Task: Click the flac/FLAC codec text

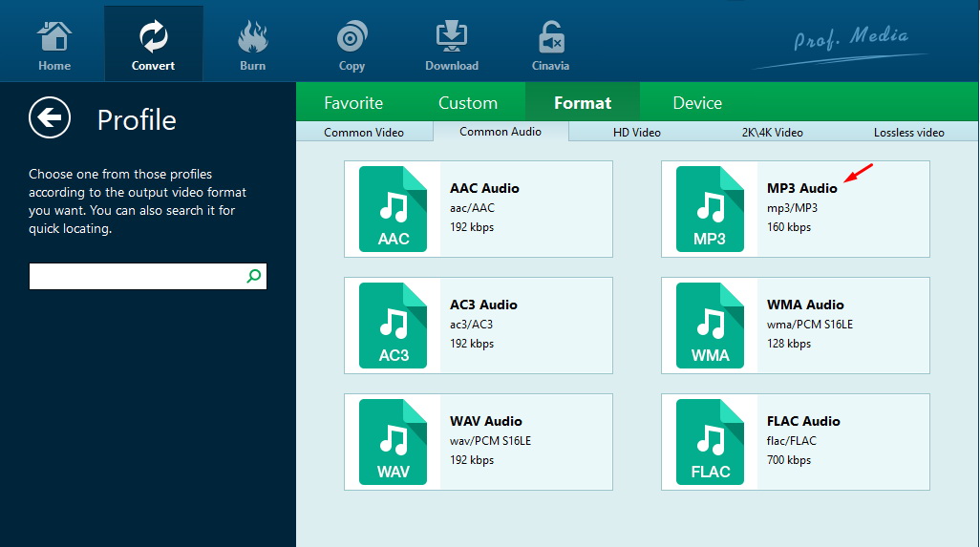Action: click(x=792, y=441)
